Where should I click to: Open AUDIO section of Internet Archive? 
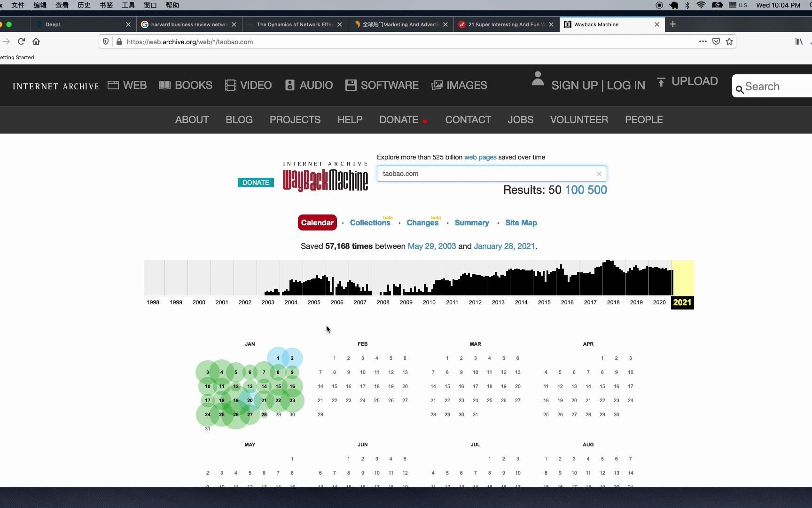pos(309,85)
